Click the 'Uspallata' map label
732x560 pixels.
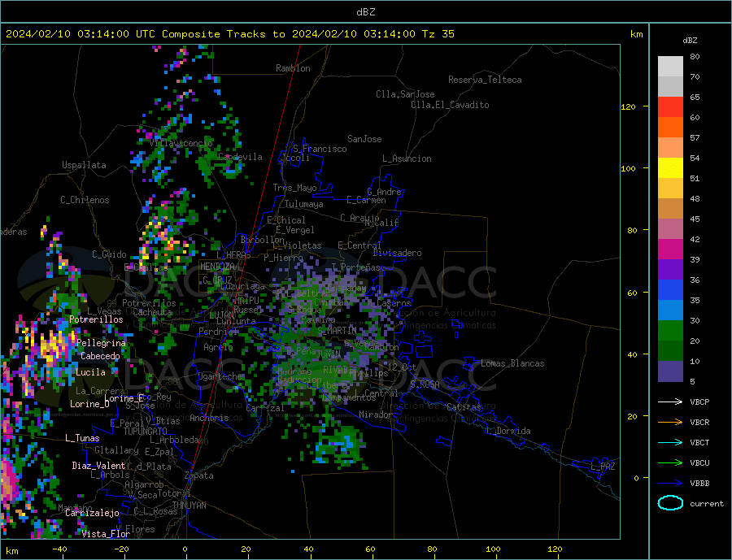[84, 165]
